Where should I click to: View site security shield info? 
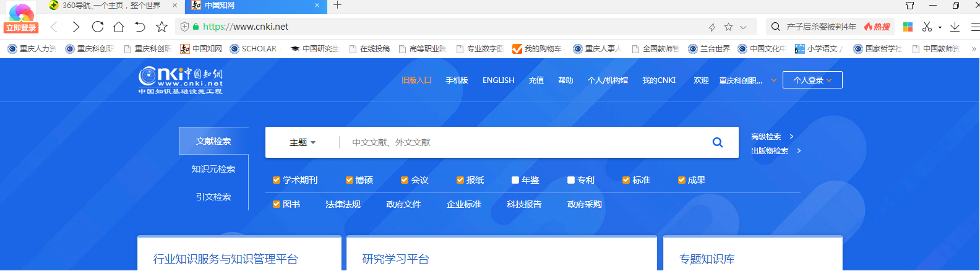coord(184,27)
